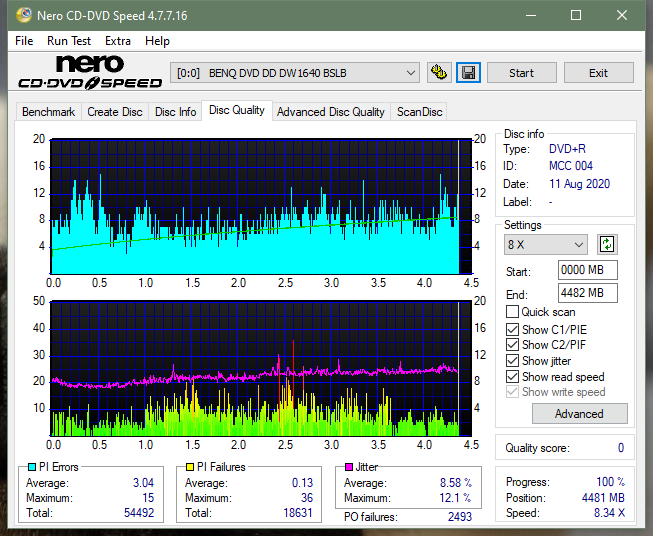Click the End position field 4482 MB
This screenshot has height=536, width=653.
[x=587, y=293]
